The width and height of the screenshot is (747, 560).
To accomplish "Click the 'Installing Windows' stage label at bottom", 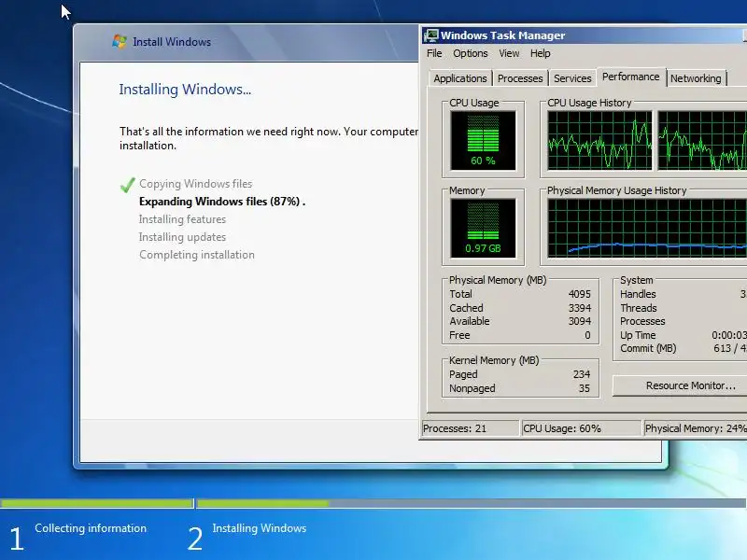I will point(260,528).
